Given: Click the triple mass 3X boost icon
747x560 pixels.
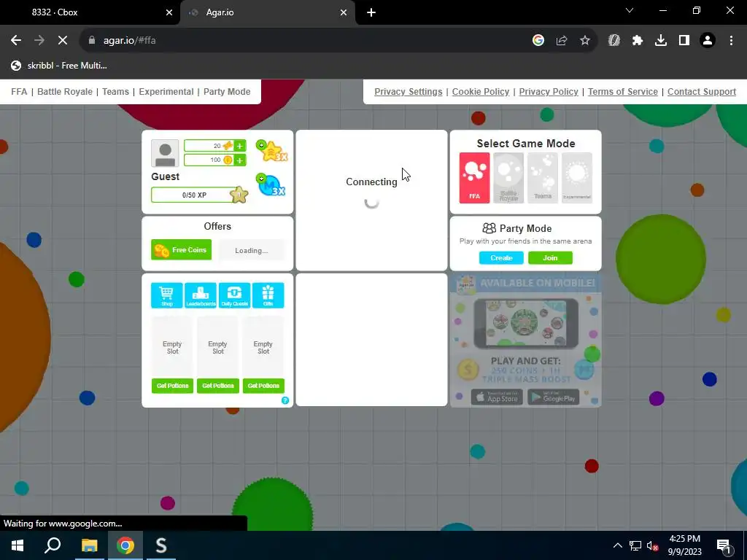Looking at the screenshot, I should 271,184.
